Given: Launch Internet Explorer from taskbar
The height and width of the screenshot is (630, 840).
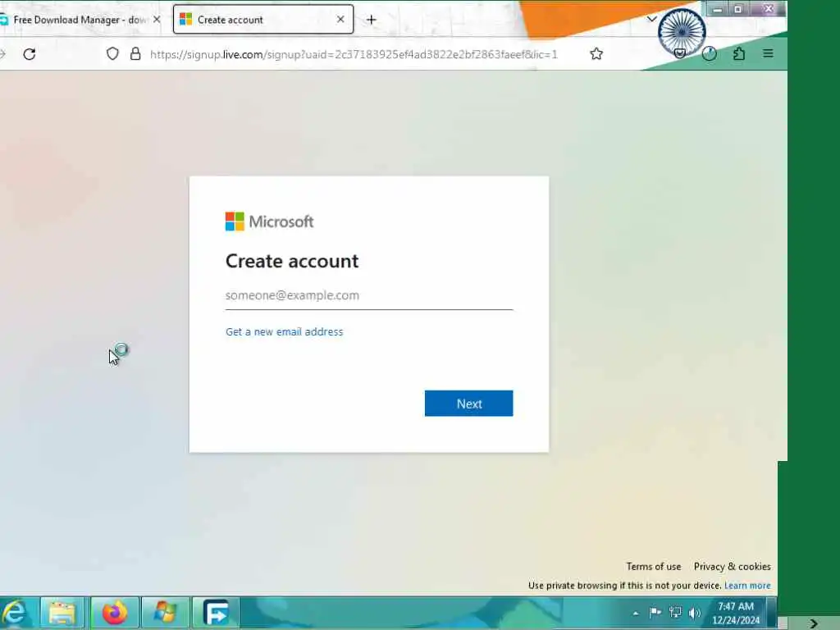Looking at the screenshot, I should pos(15,612).
